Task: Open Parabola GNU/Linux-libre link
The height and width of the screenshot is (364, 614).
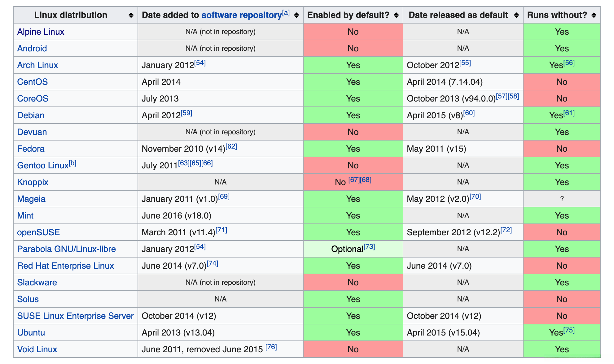Action: (x=66, y=249)
